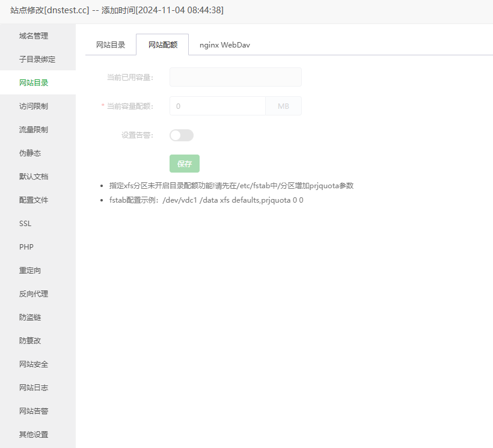Open 域名管理 in the sidebar
Screen dimensions: 493x448
(34, 35)
